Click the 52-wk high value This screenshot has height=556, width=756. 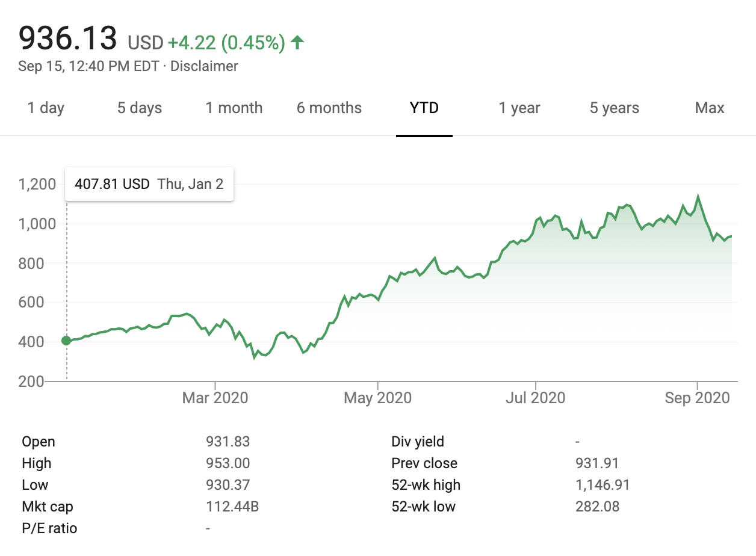(603, 485)
